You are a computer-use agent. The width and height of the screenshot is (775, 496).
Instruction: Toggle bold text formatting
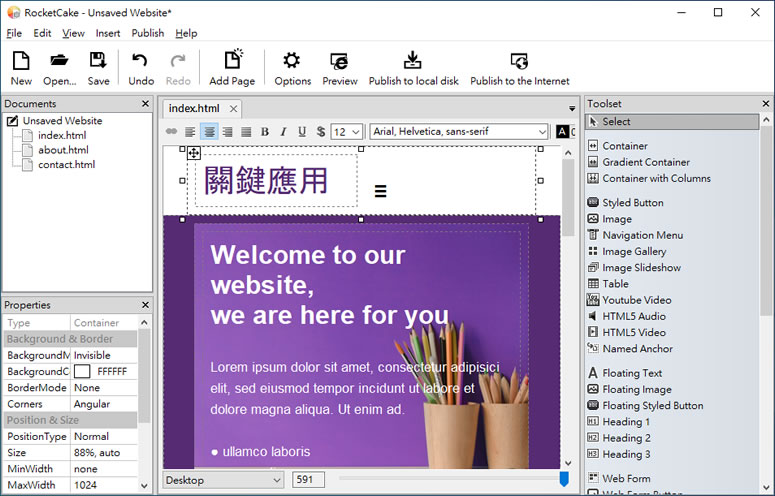click(265, 132)
